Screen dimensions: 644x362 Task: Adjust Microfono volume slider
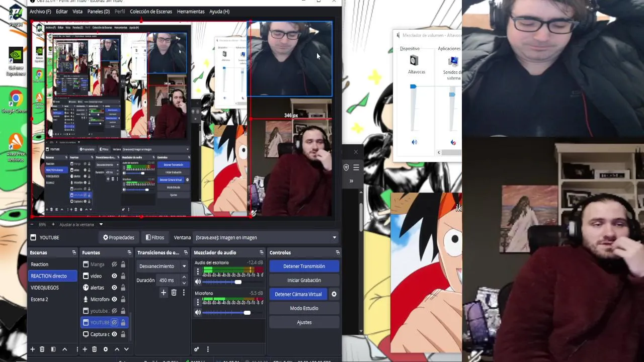point(247,313)
